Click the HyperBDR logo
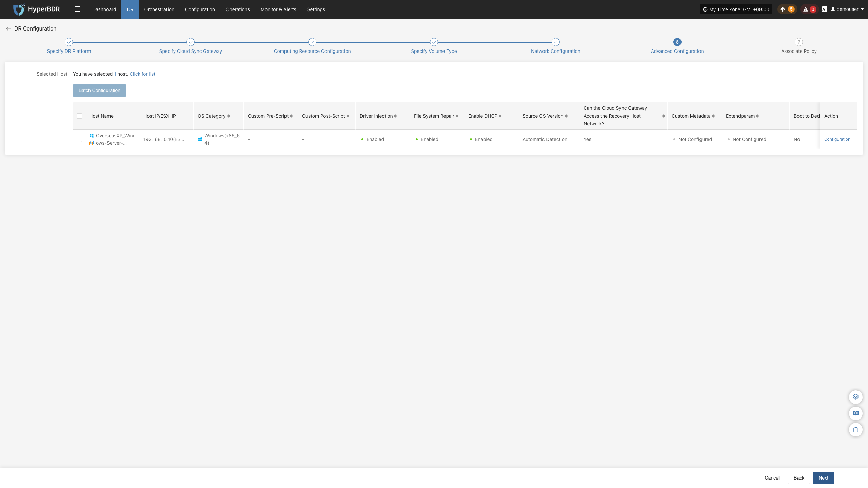Screen dimensions: 868x488 [x=36, y=9]
